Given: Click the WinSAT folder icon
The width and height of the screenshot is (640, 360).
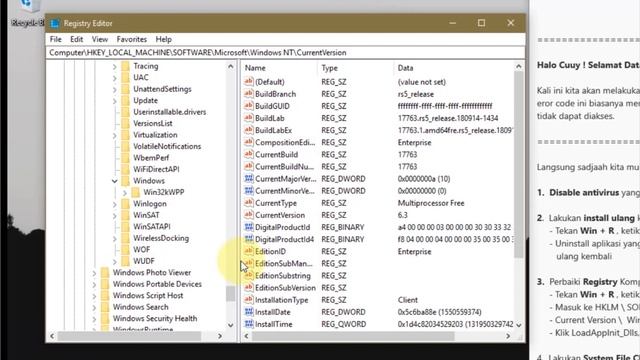Looking at the screenshot, I should click(126, 215).
